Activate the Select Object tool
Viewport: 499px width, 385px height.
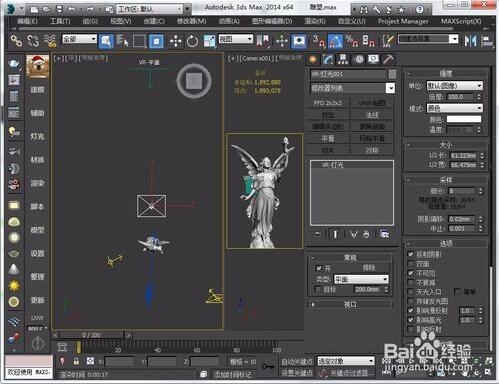click(x=106, y=41)
